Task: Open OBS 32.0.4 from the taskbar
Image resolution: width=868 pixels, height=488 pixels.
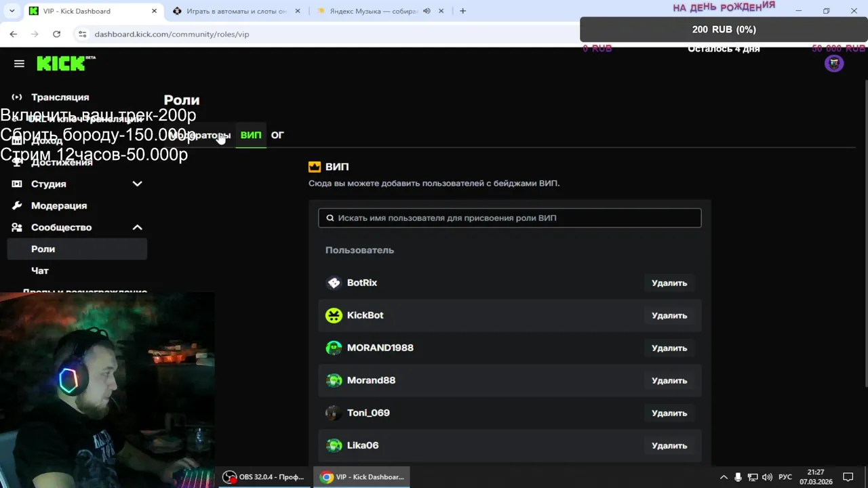Action: (x=264, y=477)
